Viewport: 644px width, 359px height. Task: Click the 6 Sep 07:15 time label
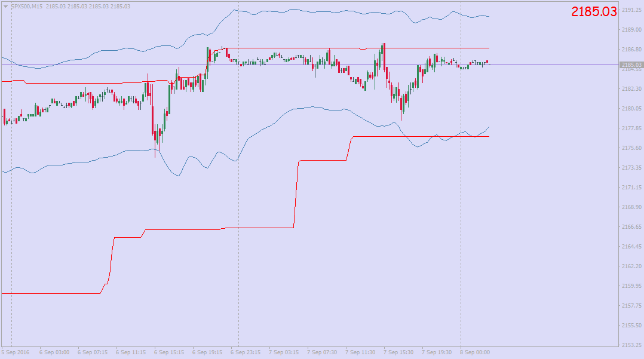[93, 352]
